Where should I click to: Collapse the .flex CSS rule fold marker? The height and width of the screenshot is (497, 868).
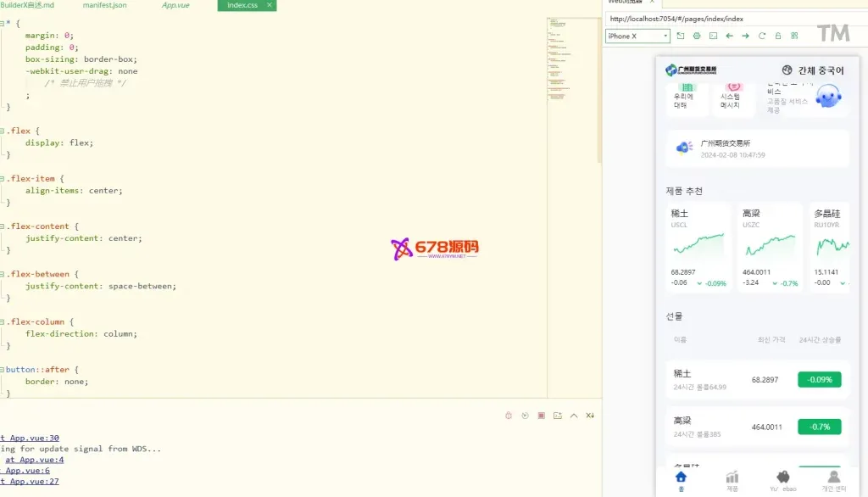tap(3, 131)
